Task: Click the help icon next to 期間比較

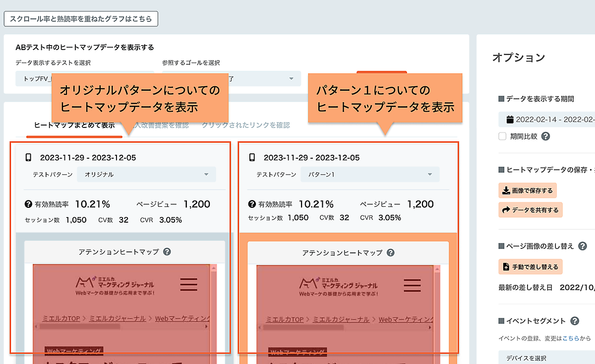Action: (x=545, y=136)
